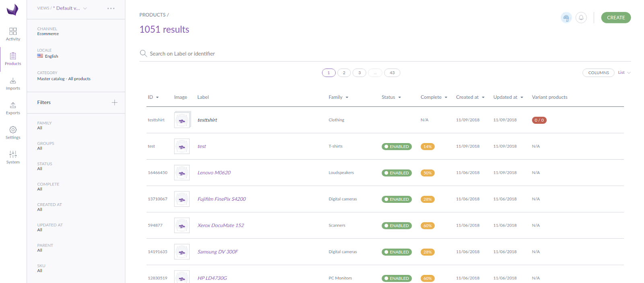The image size is (644, 283).
Task: Open the Settings section
Action: (13, 133)
